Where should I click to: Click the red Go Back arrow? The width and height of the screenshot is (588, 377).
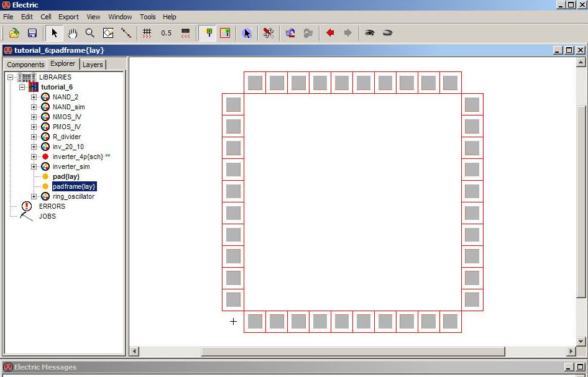tap(330, 33)
